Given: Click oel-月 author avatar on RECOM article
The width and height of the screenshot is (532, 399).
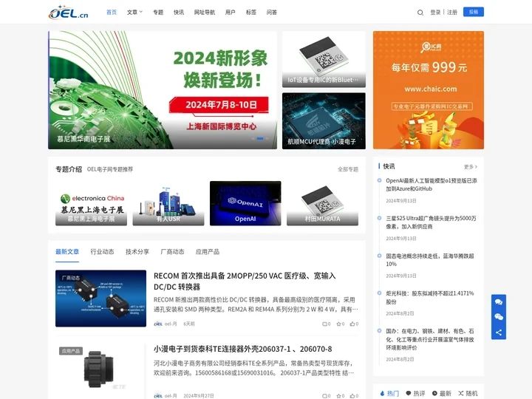Looking at the screenshot, I should click(158, 324).
